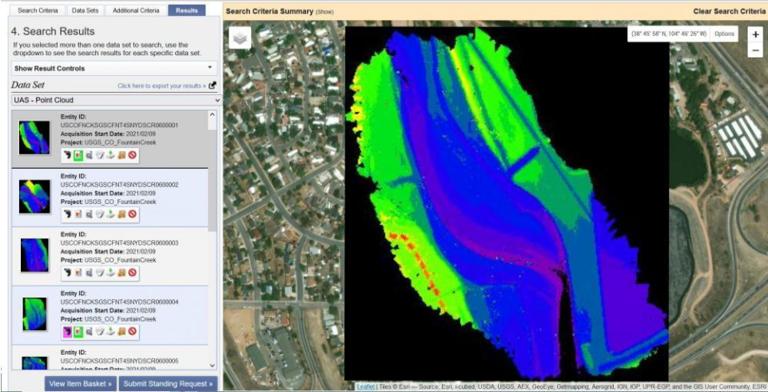This screenshot has width=768, height=392.
Task: Zoom in on the map
Action: 755,35
